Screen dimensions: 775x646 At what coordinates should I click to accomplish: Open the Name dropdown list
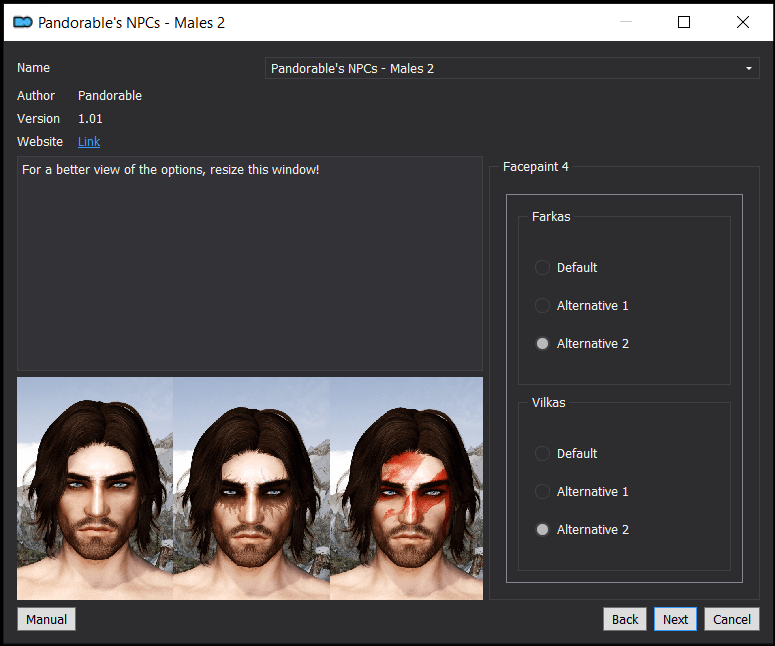[512, 68]
